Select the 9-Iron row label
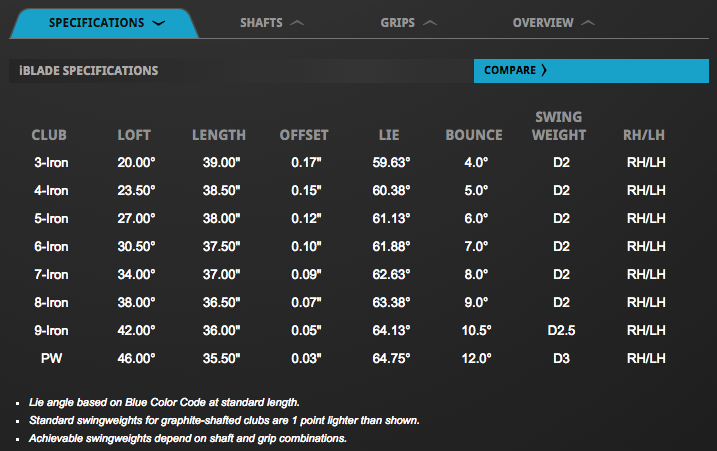 [51, 330]
